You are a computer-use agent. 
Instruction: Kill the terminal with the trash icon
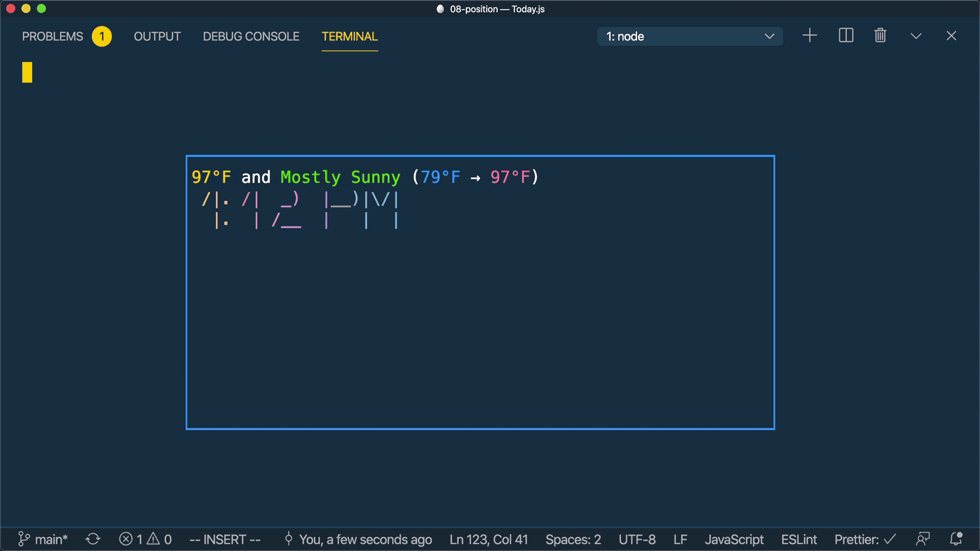click(880, 36)
